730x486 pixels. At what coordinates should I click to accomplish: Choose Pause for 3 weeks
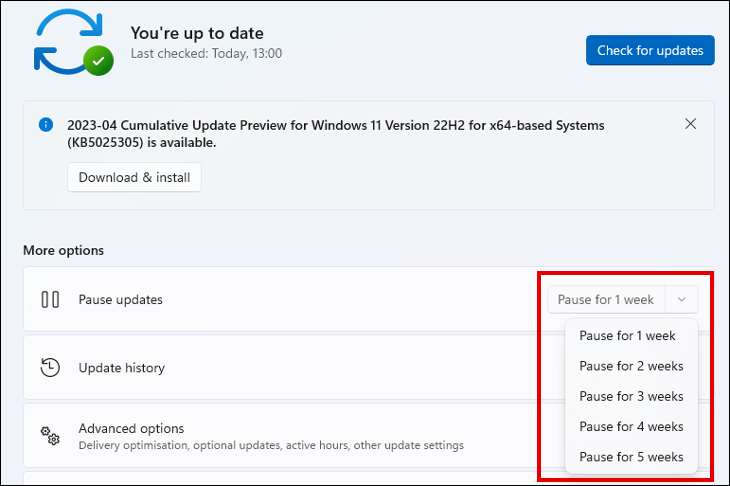click(631, 396)
